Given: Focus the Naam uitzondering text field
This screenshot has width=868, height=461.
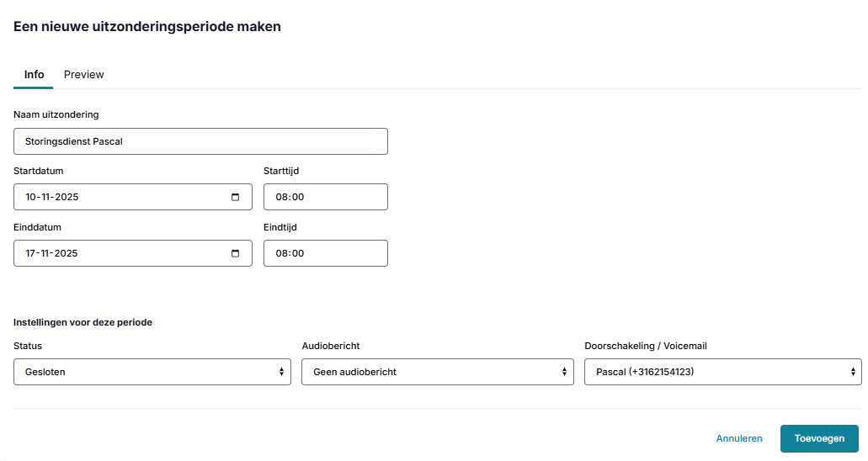Looking at the screenshot, I should [200, 141].
